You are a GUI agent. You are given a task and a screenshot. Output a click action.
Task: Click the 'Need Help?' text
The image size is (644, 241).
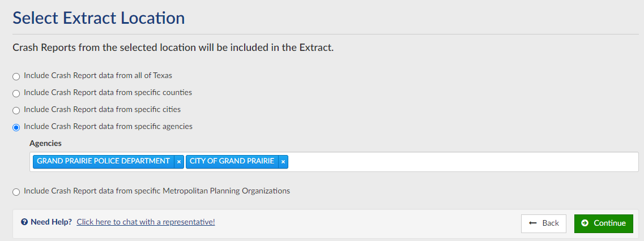(51, 222)
